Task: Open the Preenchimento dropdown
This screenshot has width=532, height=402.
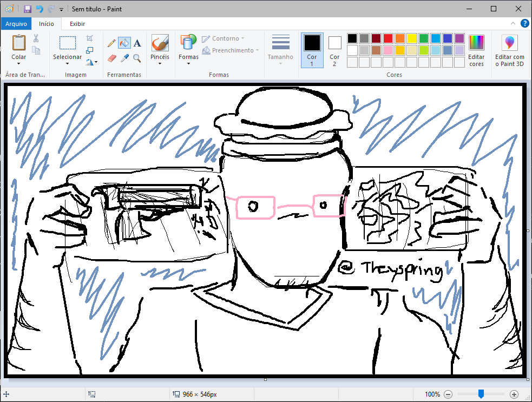Action: pyautogui.click(x=231, y=50)
